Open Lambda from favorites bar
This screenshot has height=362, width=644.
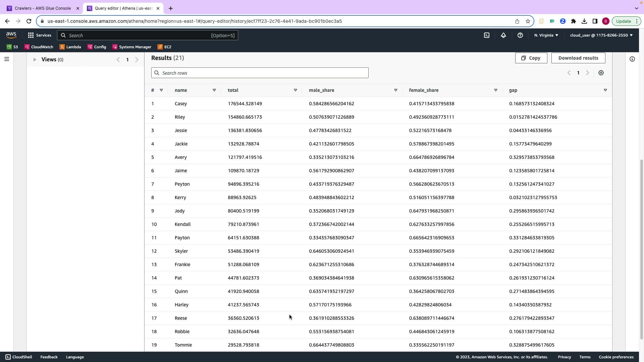[x=70, y=47]
